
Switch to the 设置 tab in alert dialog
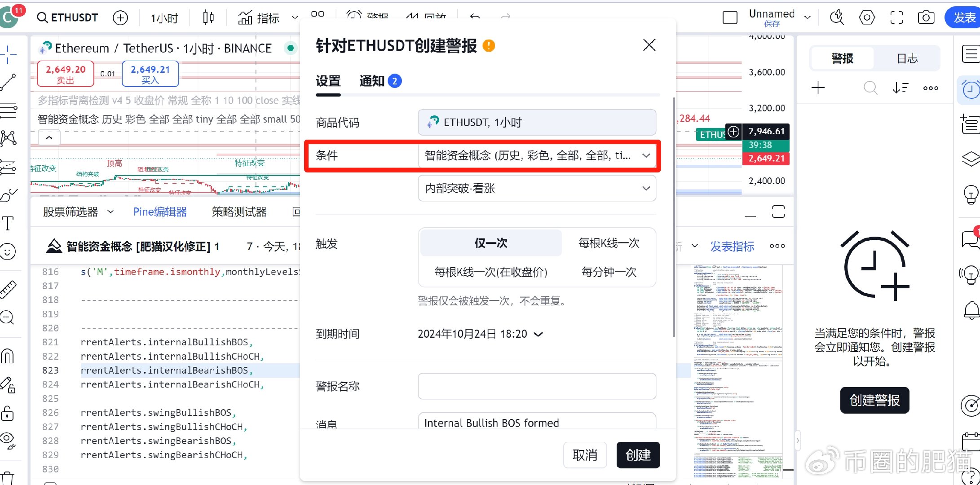click(328, 81)
